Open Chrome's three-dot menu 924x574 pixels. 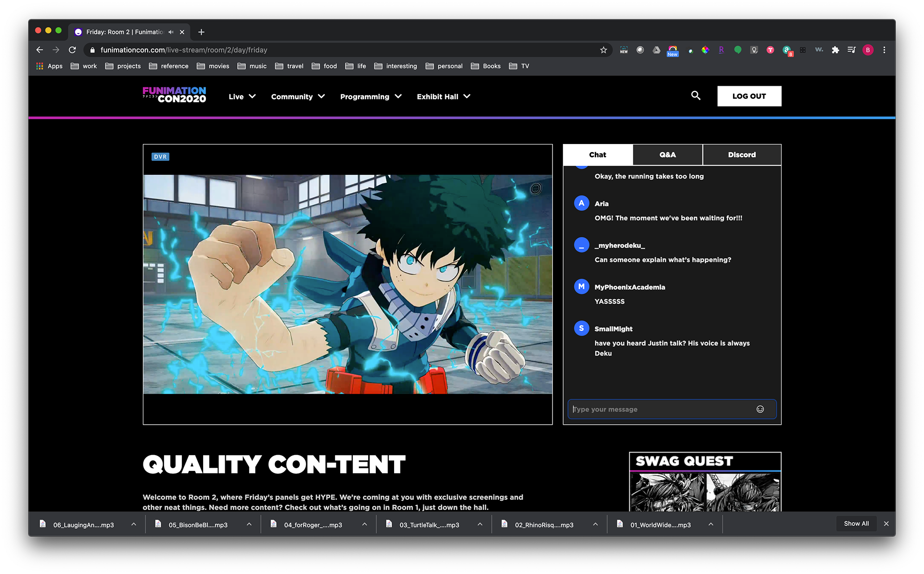[884, 50]
